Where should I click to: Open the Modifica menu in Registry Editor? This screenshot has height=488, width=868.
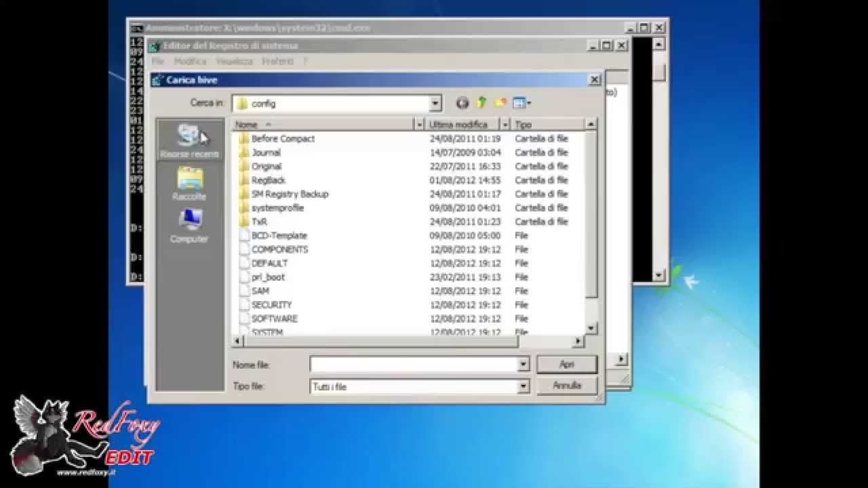(x=190, y=62)
